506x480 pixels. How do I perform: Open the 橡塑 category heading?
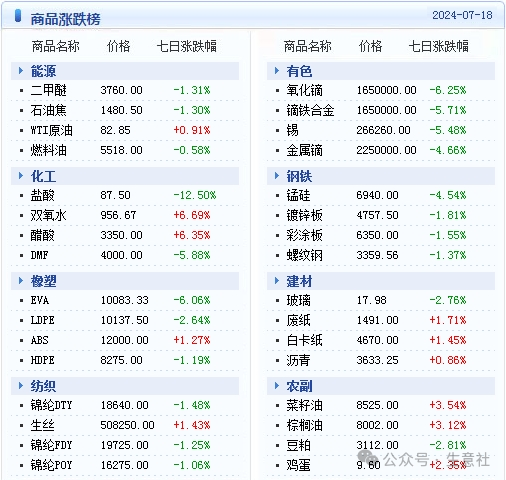tap(43, 281)
